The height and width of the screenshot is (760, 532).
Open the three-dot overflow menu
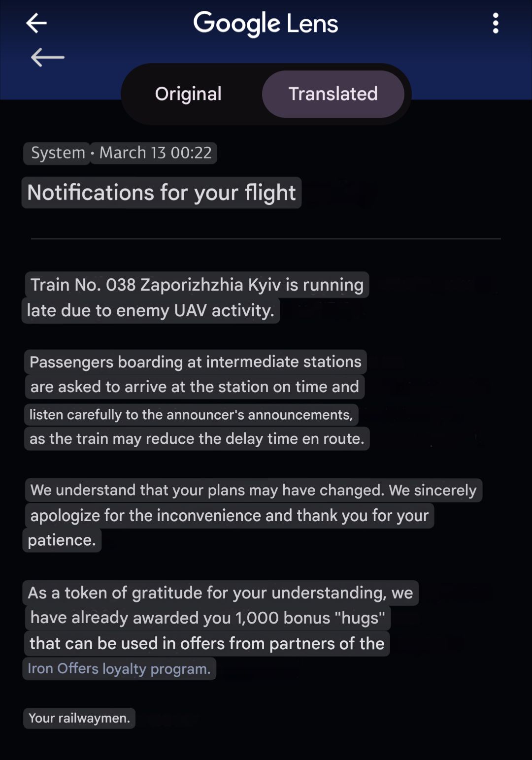[x=496, y=23]
